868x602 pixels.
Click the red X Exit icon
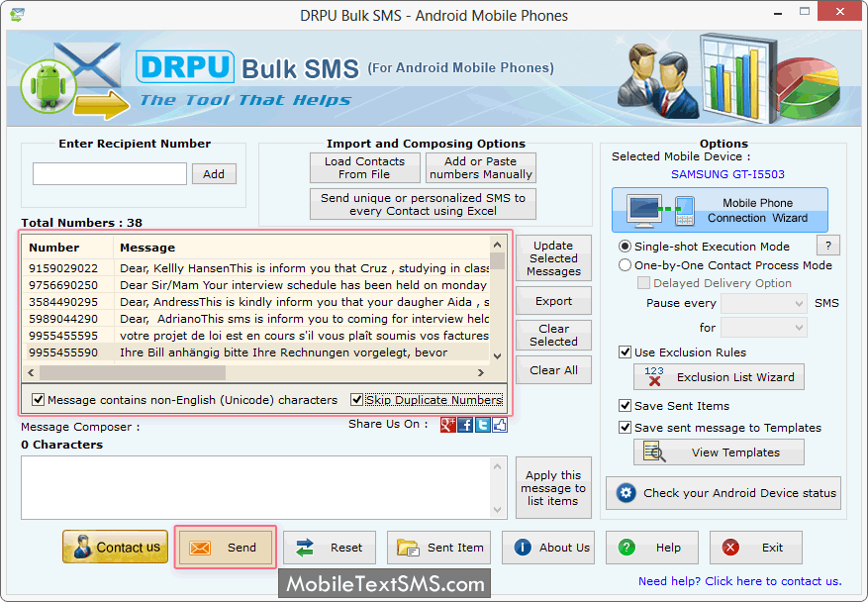[x=730, y=548]
